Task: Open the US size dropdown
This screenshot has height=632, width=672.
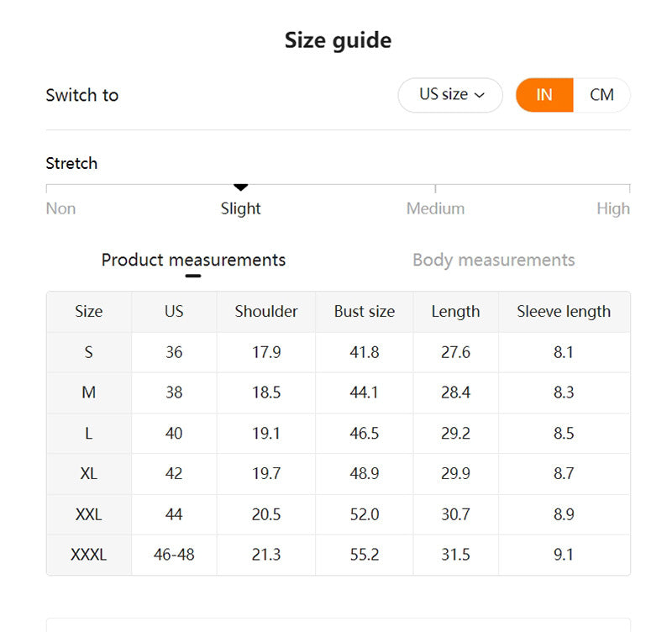Action: [450, 95]
